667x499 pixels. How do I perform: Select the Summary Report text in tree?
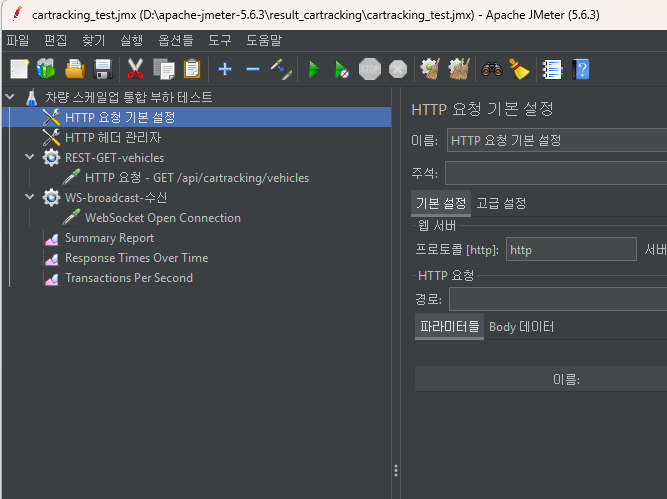point(109,238)
